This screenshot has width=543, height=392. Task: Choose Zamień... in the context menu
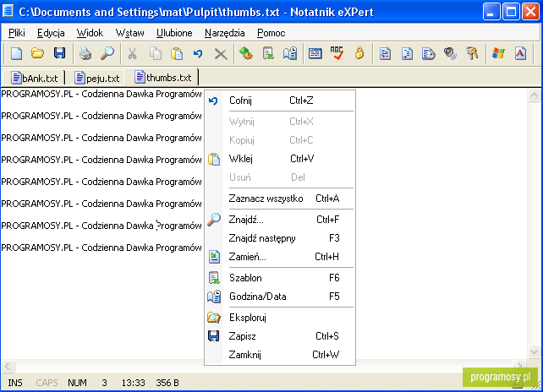pyautogui.click(x=280, y=257)
